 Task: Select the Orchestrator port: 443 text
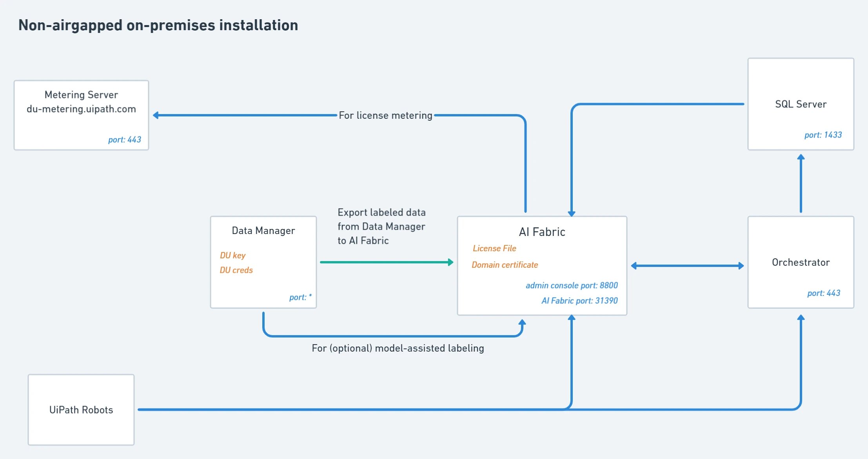pos(824,293)
